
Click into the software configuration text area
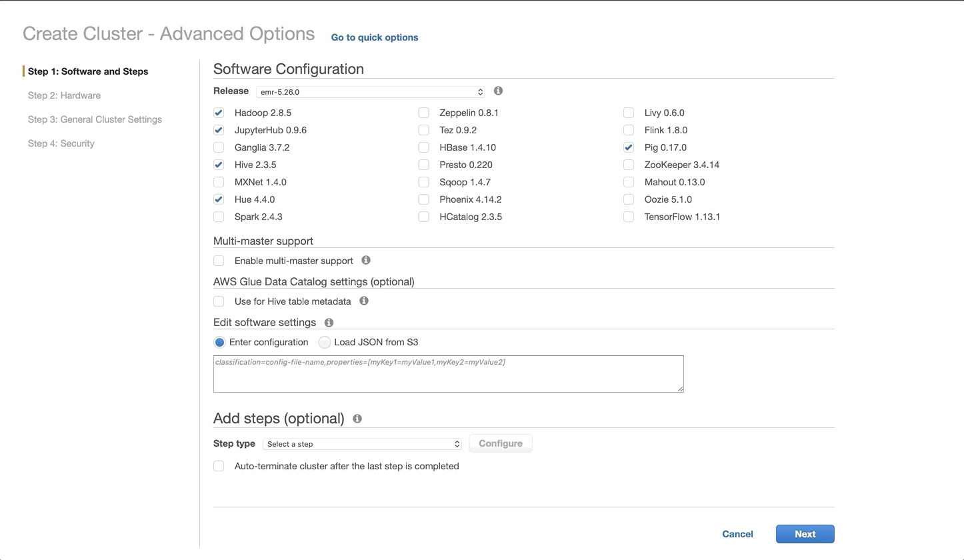click(449, 374)
